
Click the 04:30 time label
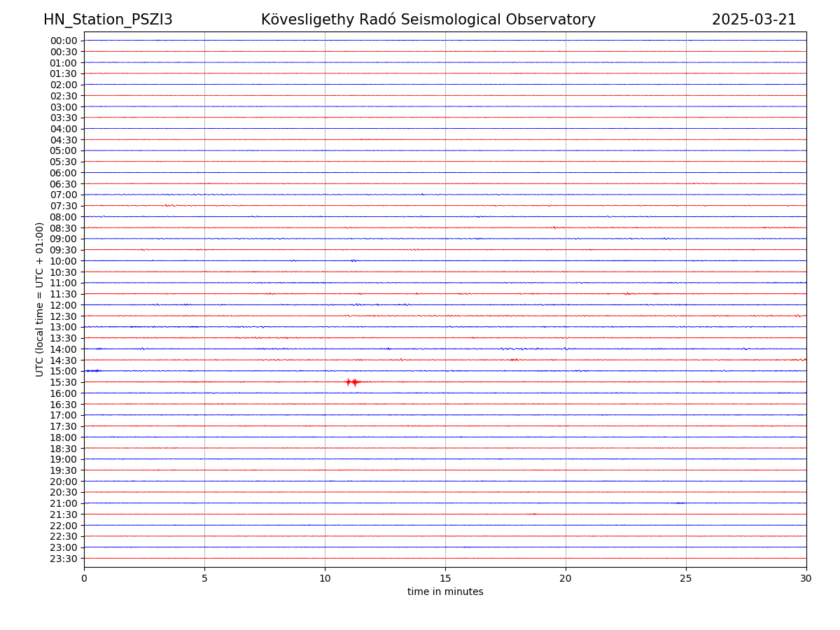click(63, 140)
